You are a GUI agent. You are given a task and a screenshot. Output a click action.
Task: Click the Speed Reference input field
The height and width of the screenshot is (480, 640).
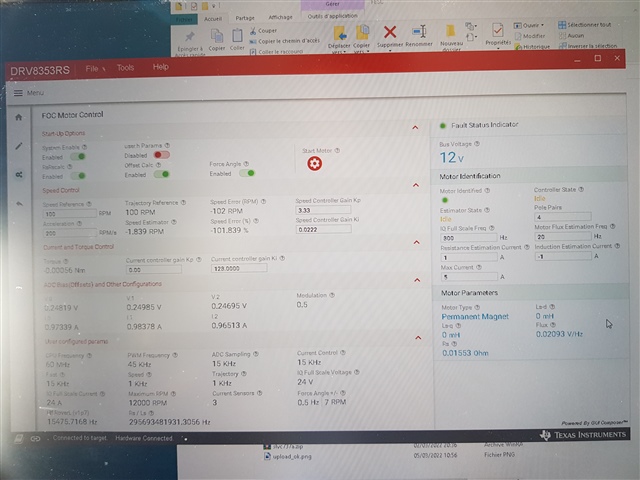(70, 214)
